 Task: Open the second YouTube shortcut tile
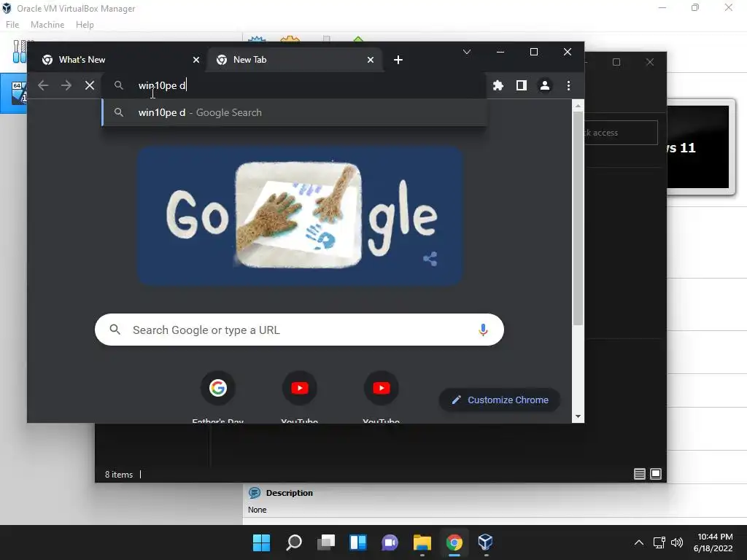[381, 395]
